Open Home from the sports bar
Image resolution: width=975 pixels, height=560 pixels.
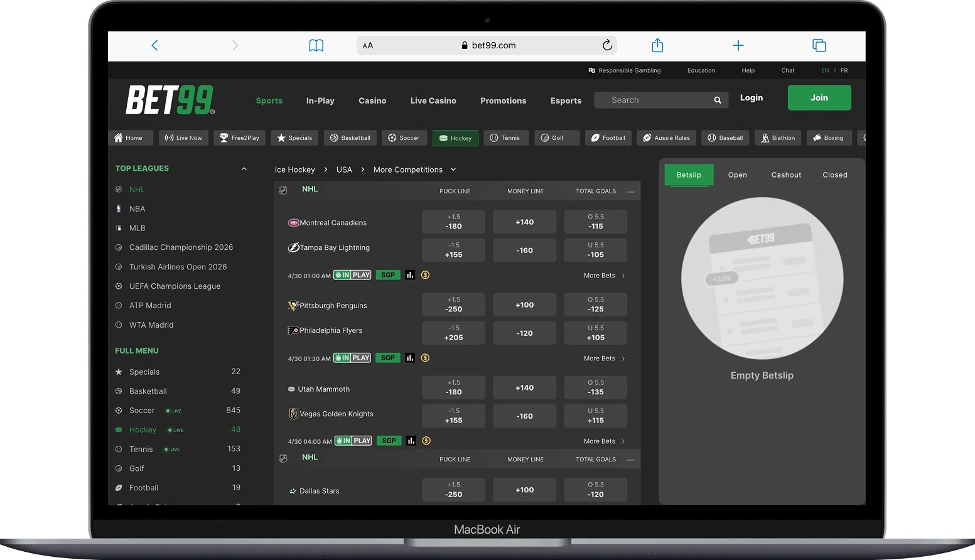pyautogui.click(x=130, y=138)
